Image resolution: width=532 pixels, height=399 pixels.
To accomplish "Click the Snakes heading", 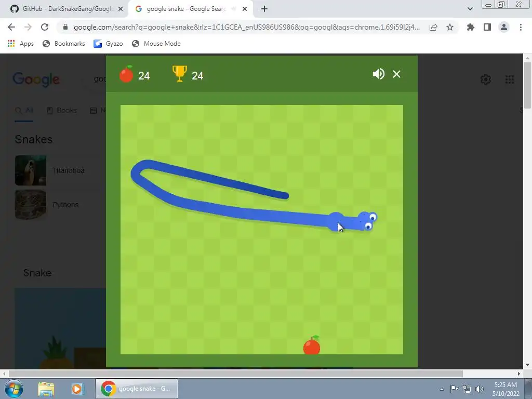I will pos(34,139).
